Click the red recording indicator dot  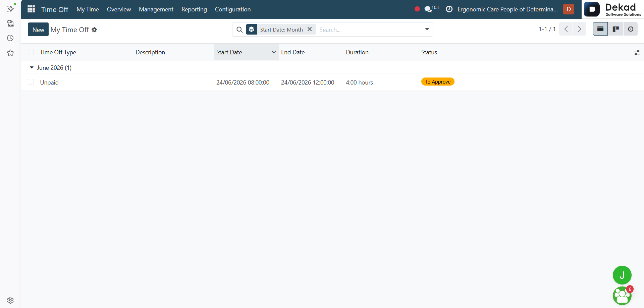point(417,9)
